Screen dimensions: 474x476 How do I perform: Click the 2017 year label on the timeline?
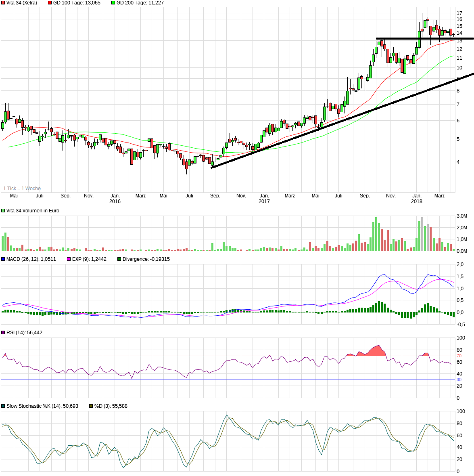coord(264,201)
